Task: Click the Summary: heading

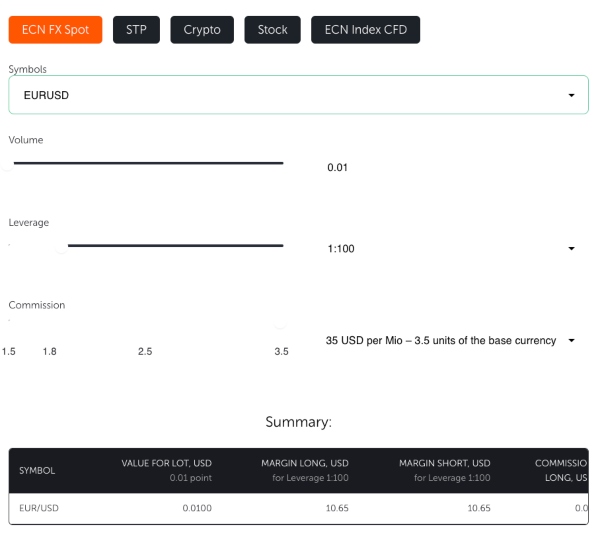Action: click(298, 422)
